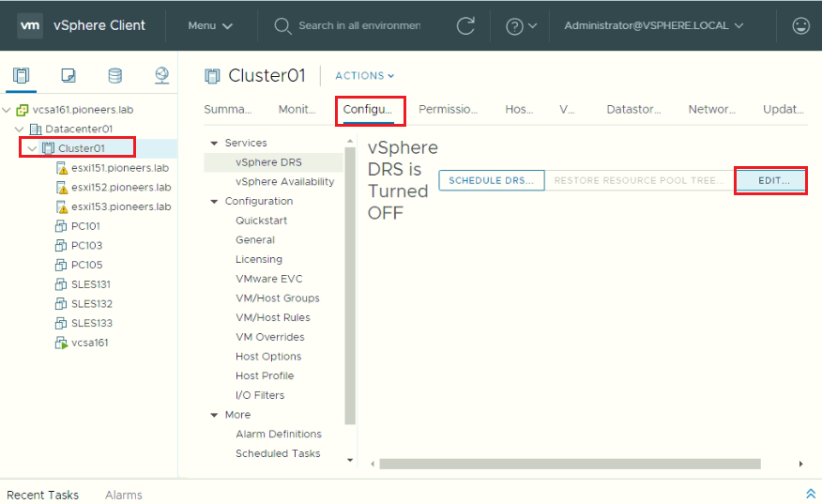822x504 pixels.
Task: Open the VMs and Templates view icon
Action: click(68, 75)
